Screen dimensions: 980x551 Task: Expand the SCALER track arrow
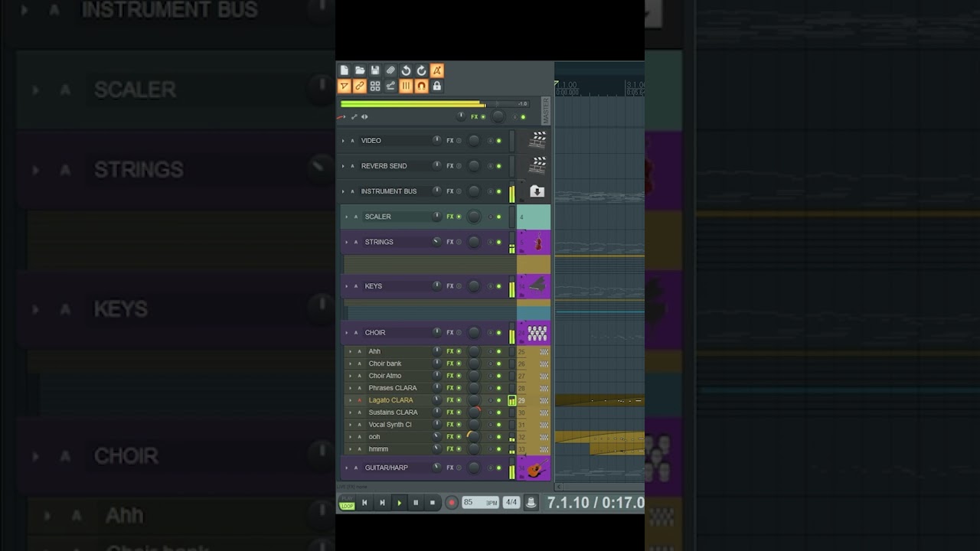coord(346,217)
